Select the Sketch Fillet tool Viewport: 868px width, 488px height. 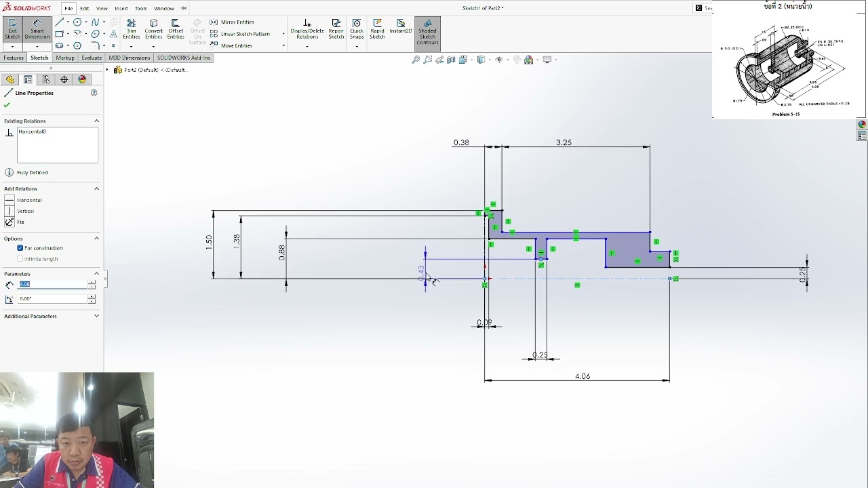[96, 45]
